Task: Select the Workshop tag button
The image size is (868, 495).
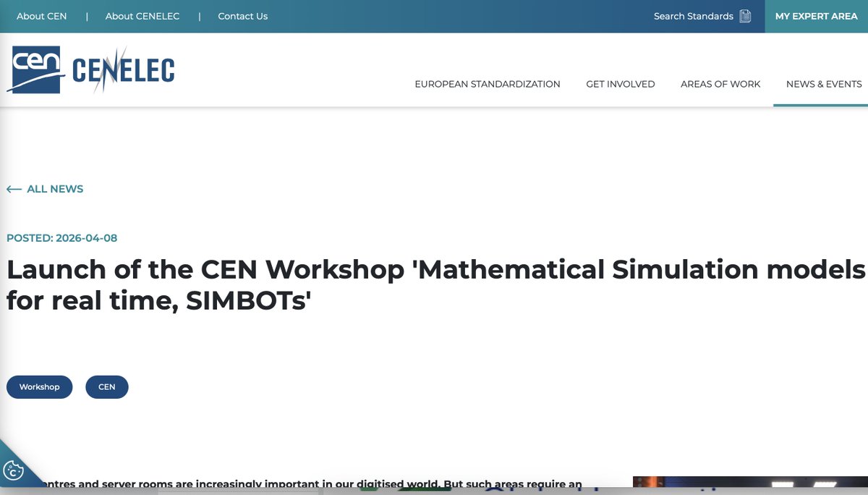Action: point(40,387)
